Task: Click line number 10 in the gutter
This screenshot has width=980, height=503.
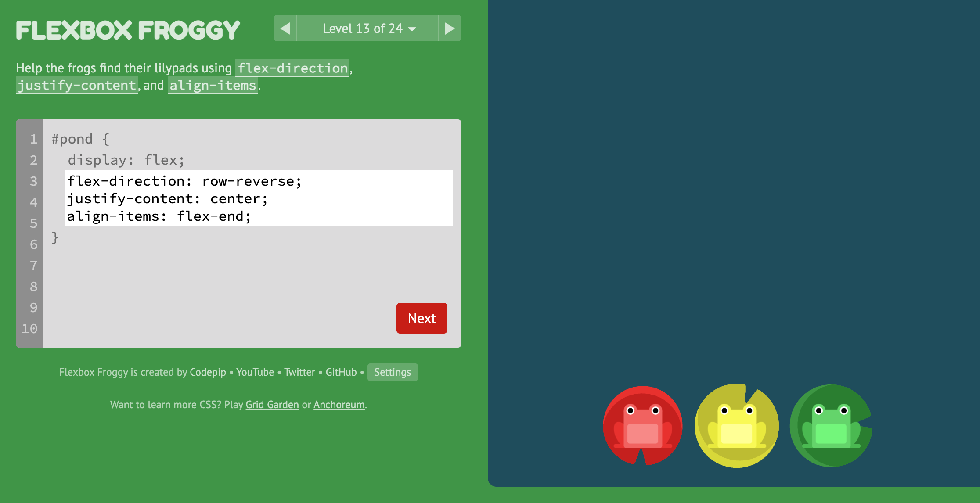Action: point(29,329)
